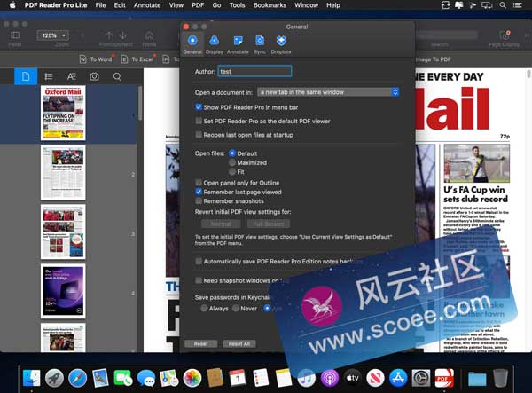Open Finder from the Dock

(x=32, y=378)
